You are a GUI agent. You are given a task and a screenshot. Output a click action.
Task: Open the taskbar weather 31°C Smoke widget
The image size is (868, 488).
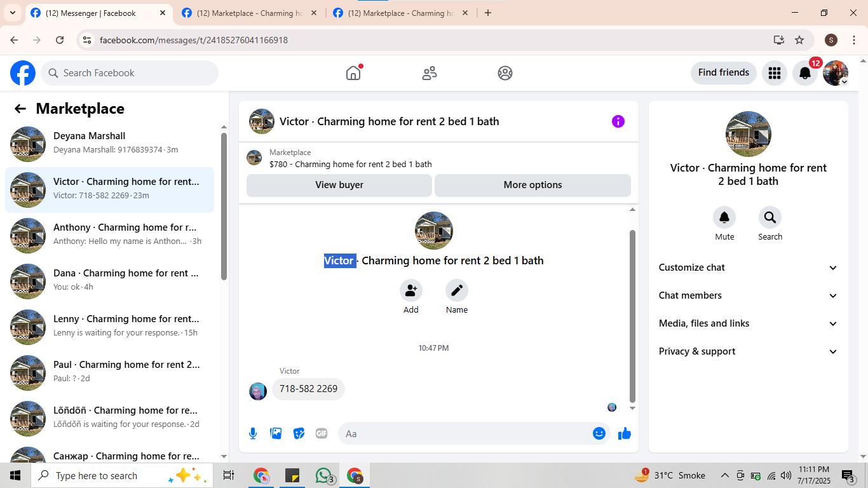click(x=670, y=475)
